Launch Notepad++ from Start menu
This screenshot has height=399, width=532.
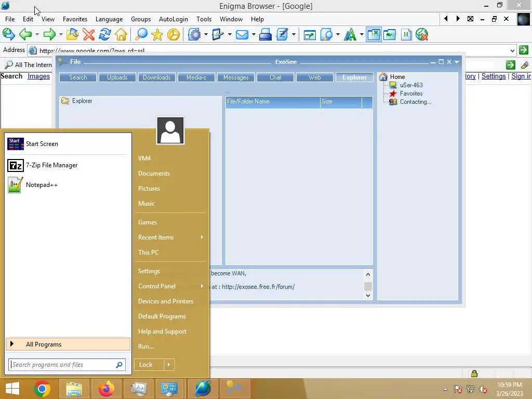tap(68, 185)
